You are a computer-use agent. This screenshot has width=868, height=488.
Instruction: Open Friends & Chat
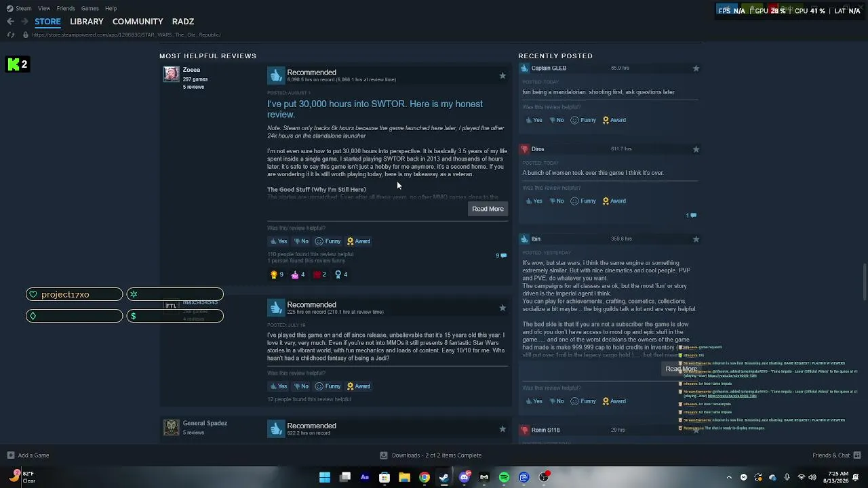(836, 455)
